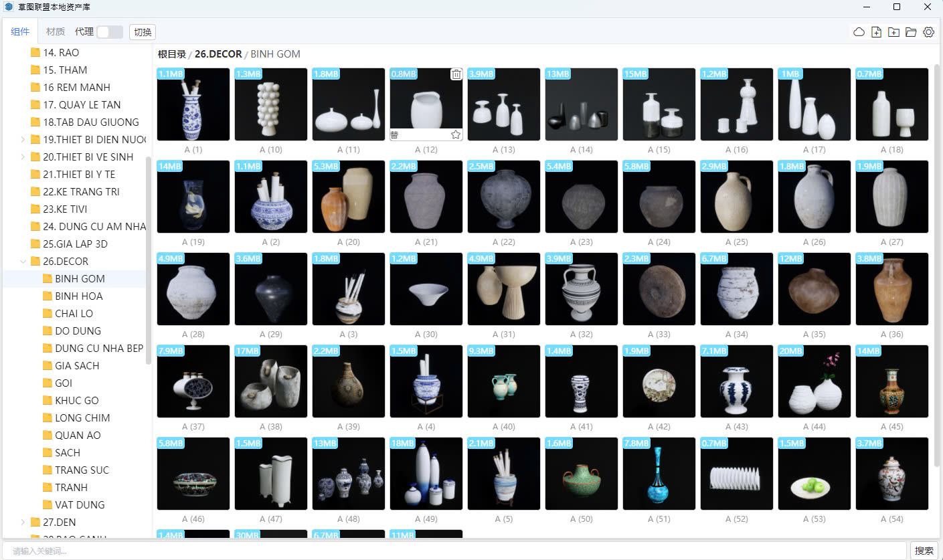The image size is (943, 560).
Task: Click the add new file icon
Action: pyautogui.click(x=876, y=32)
